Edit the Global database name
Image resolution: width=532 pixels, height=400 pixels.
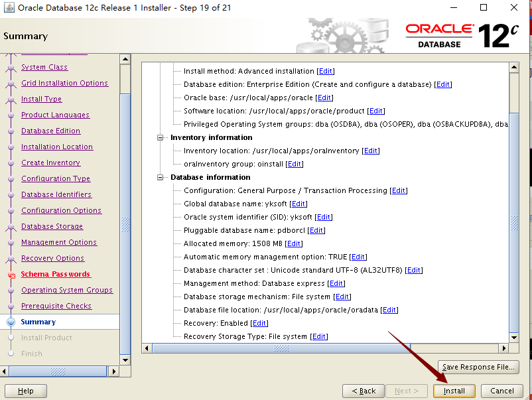point(299,204)
